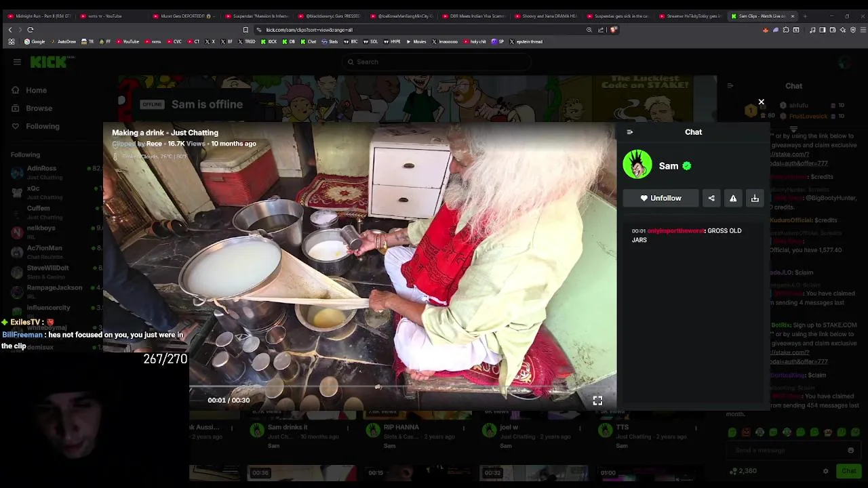Open a new browser tab
Image resolution: width=868 pixels, height=488 pixels.
(804, 16)
